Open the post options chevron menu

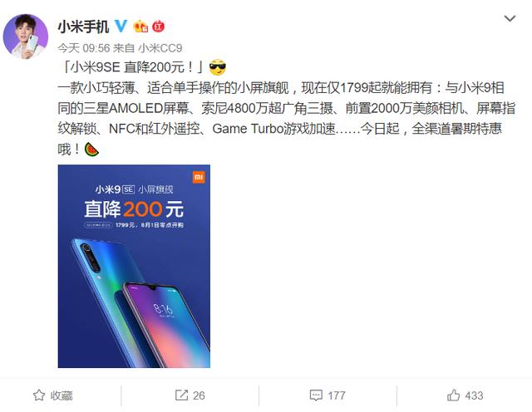pos(510,18)
